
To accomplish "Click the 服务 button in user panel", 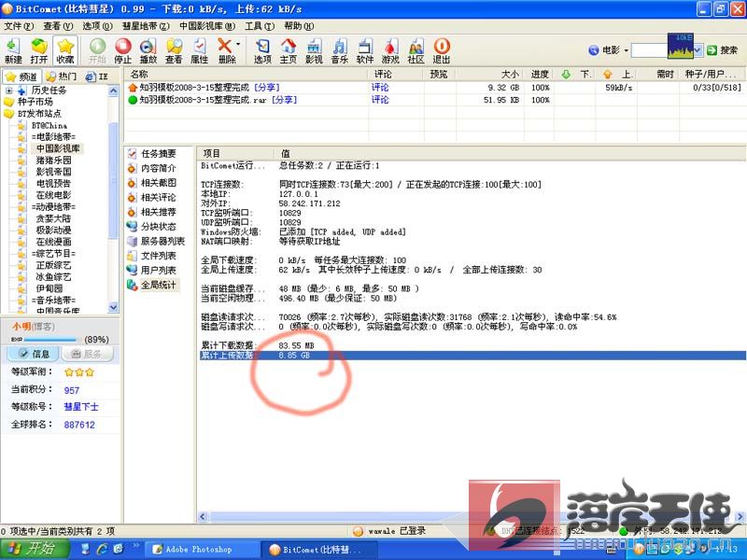I will click(87, 354).
